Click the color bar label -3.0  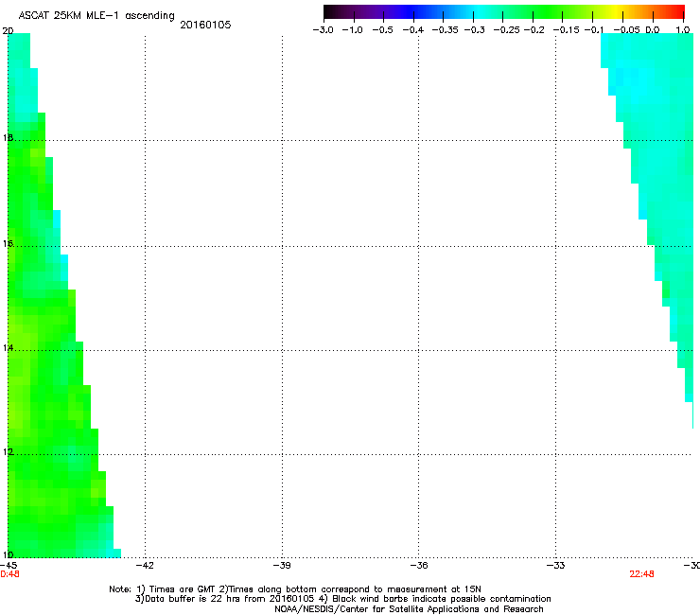(x=323, y=30)
